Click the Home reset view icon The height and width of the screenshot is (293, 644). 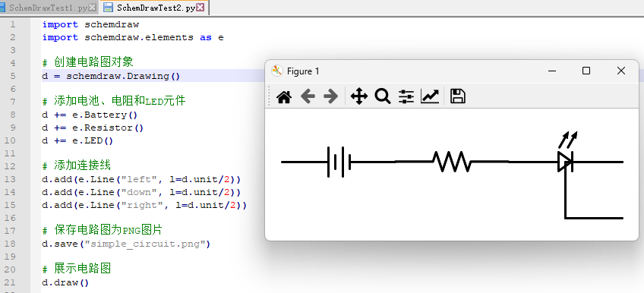(284, 97)
